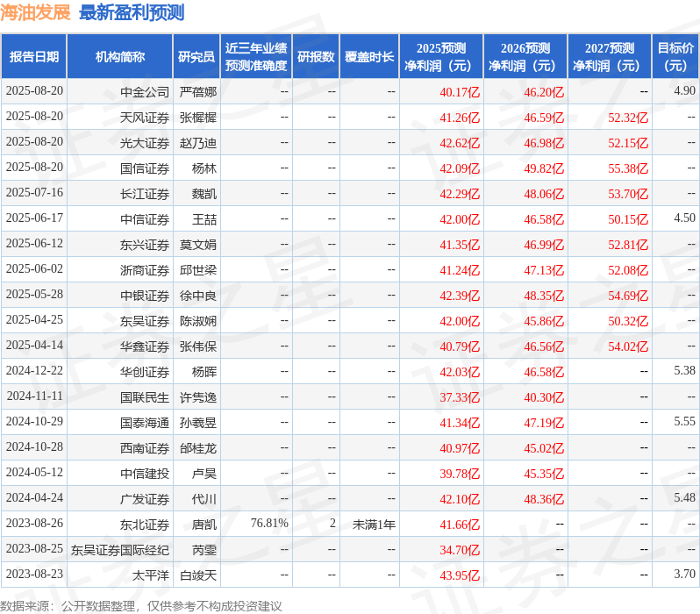700x614 pixels.
Task: Click the 2026预测净利润 column header
Action: (x=525, y=57)
